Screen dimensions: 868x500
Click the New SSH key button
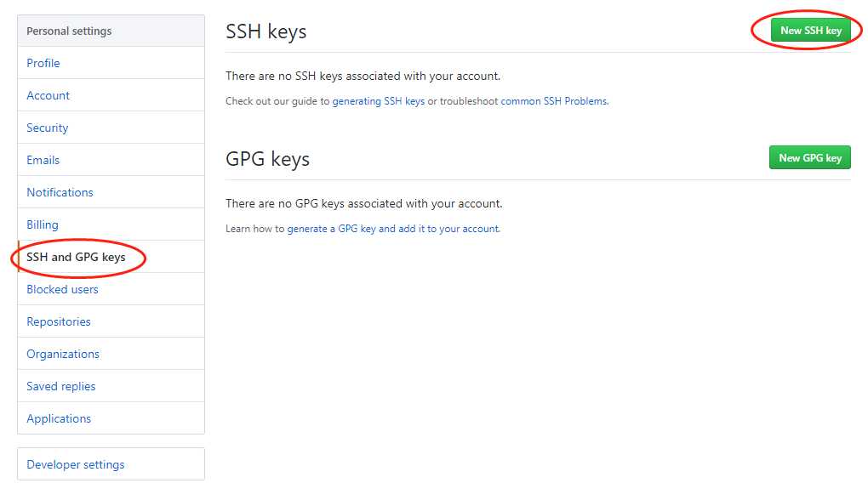(810, 31)
